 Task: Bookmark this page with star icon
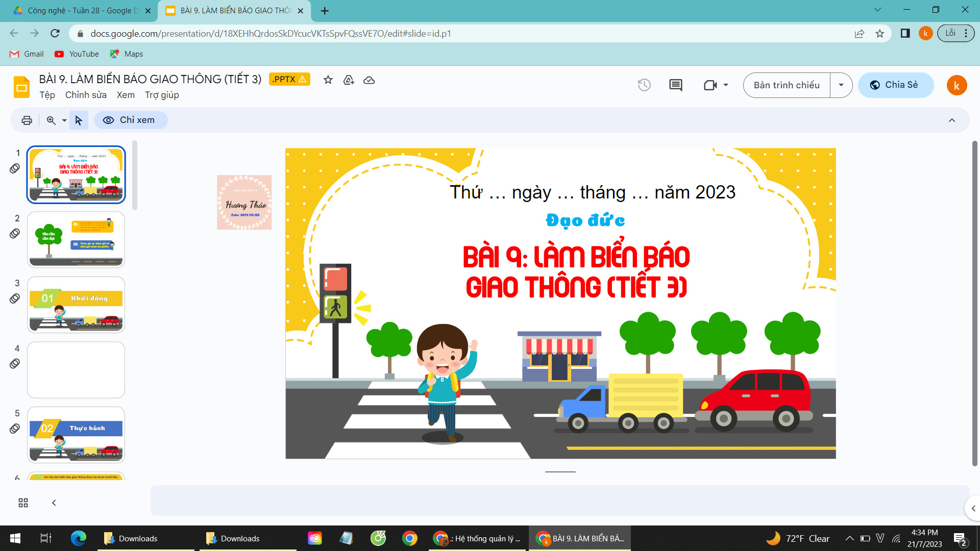[x=879, y=34]
